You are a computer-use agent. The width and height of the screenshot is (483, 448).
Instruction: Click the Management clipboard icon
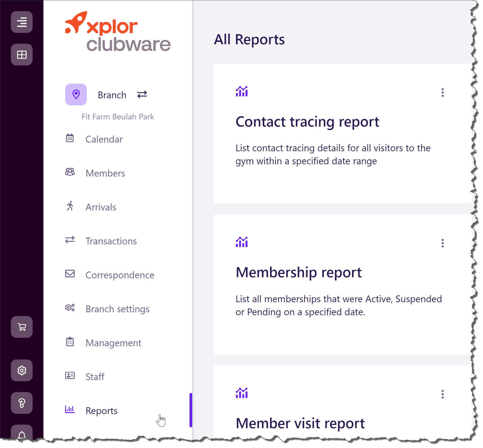coord(70,342)
